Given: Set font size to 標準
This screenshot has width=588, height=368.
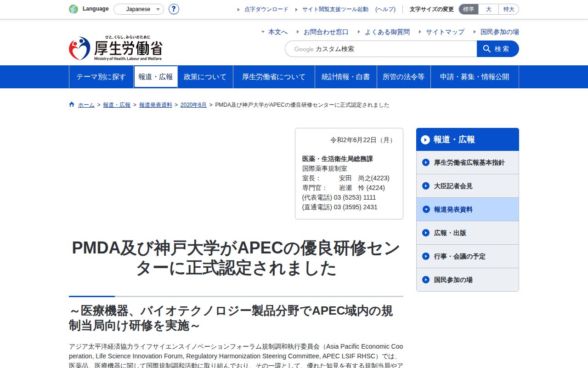Looking at the screenshot, I should click(469, 9).
